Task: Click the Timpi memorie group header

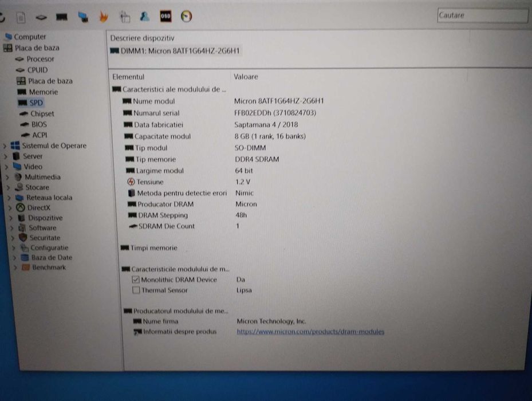Action: (149, 248)
